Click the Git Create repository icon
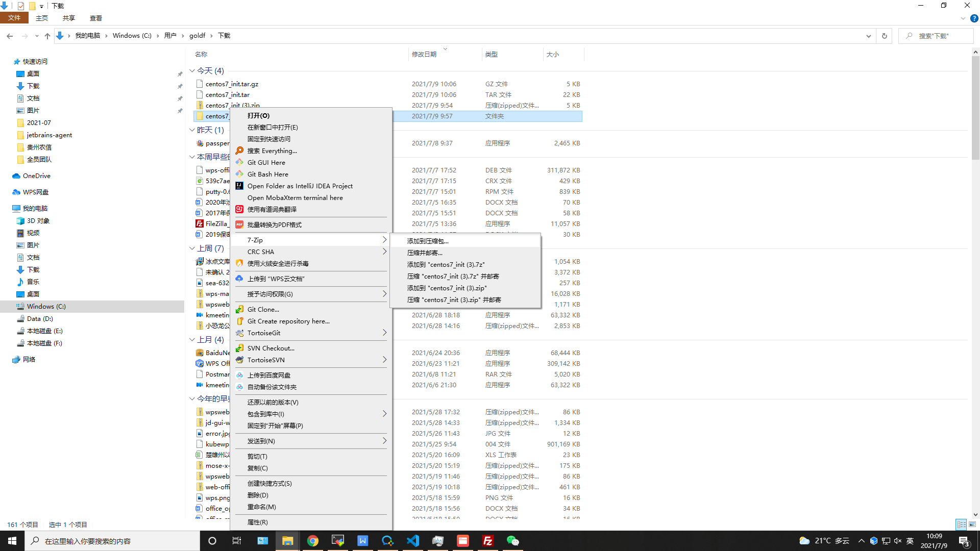The height and width of the screenshot is (551, 980). [239, 321]
